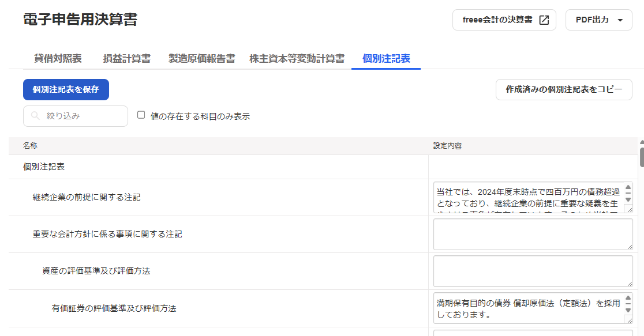The width and height of the screenshot is (644, 336).
Task: Click scroll-up arrow in 有価証券の評価基準 text area
Action: 628,299
